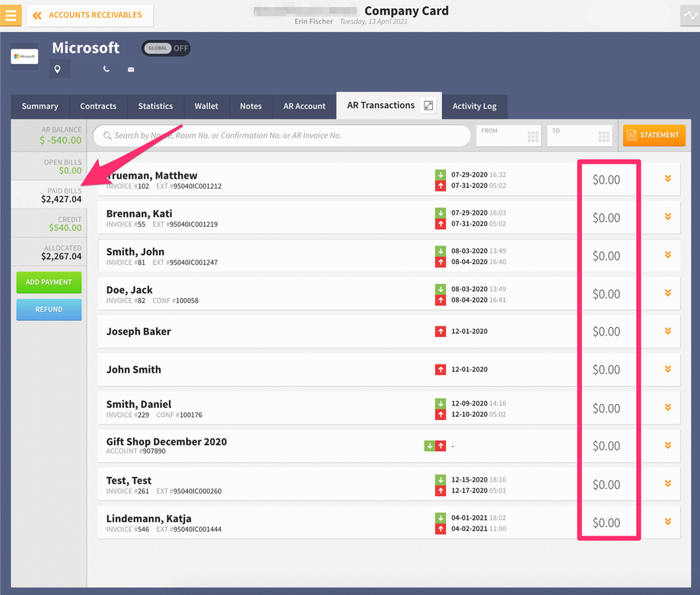
Task: Click the Test, Test name
Action: coord(129,480)
